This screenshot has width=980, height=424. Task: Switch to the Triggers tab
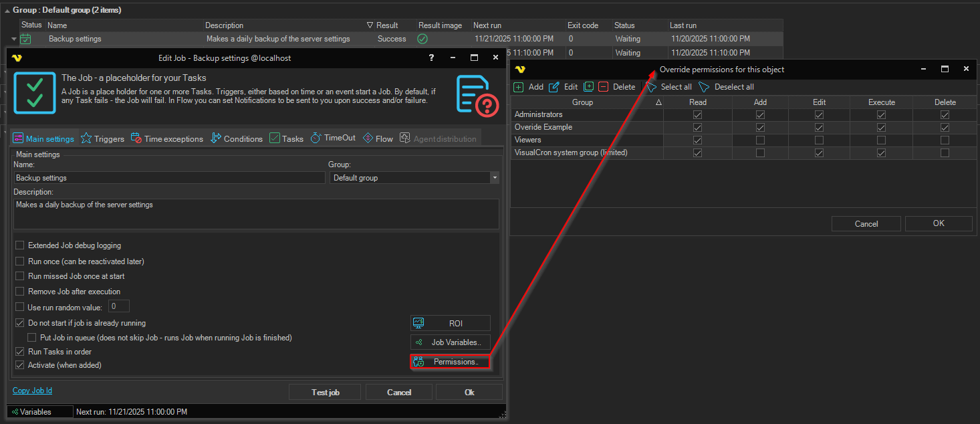102,138
